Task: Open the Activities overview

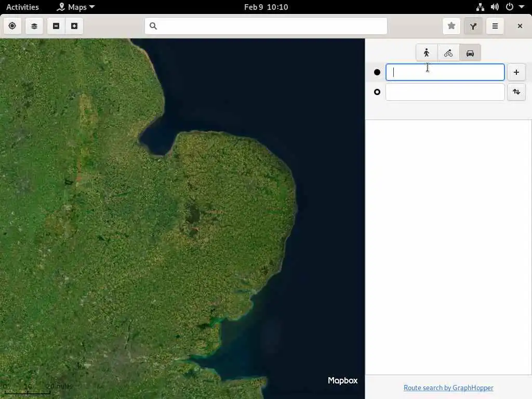Action: point(22,7)
